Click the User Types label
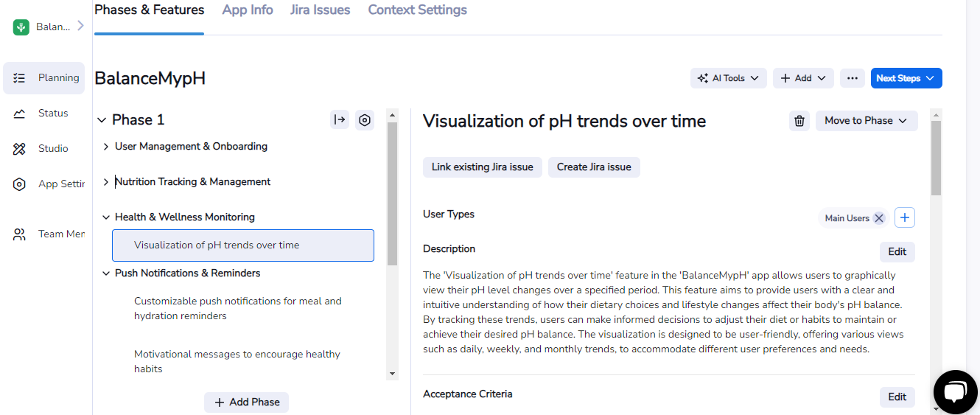Screen dimensions: 980x415 coord(449,215)
